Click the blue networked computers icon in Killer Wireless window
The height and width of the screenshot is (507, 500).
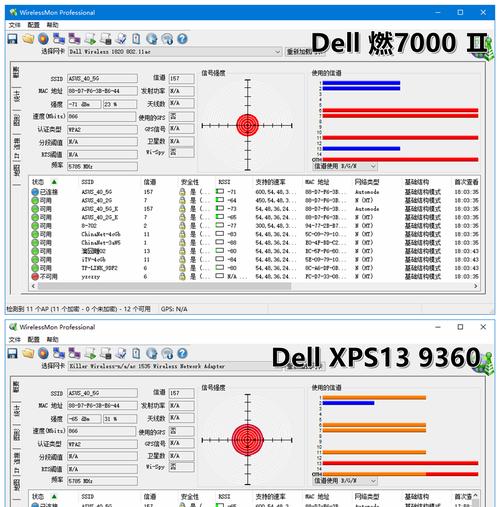tap(59, 353)
